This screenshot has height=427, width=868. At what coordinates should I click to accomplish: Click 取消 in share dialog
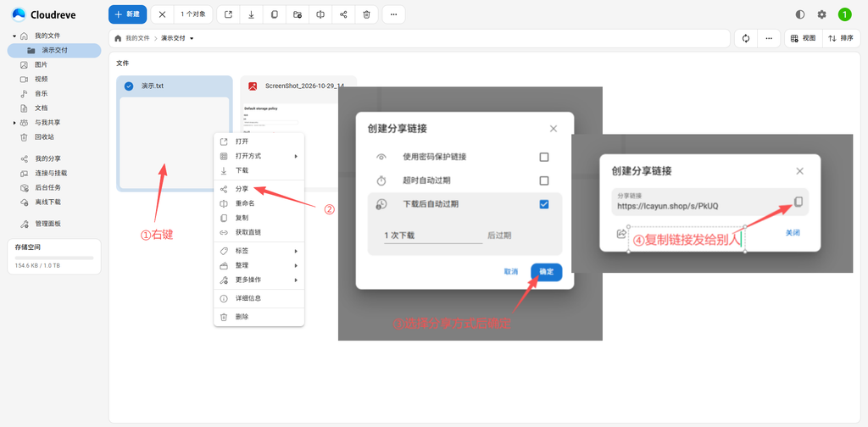tap(510, 272)
